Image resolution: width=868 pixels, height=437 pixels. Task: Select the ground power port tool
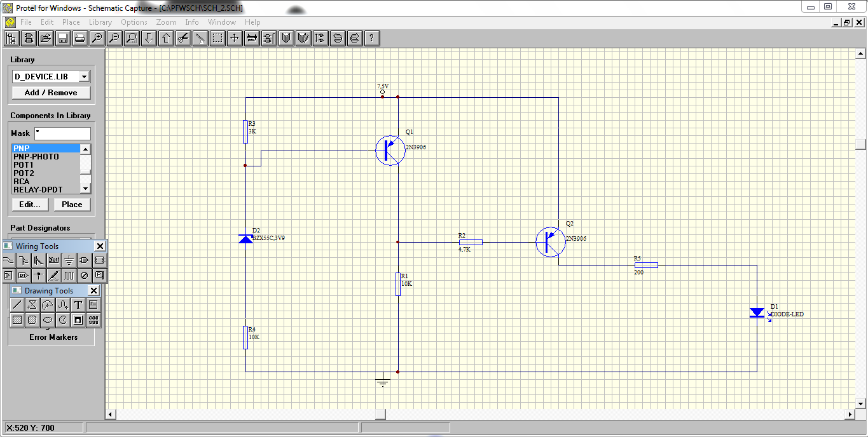[69, 260]
